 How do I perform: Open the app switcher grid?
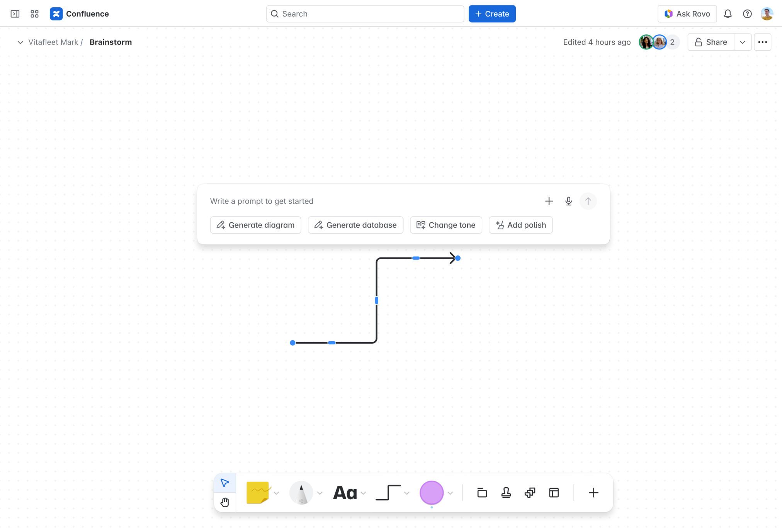34,14
